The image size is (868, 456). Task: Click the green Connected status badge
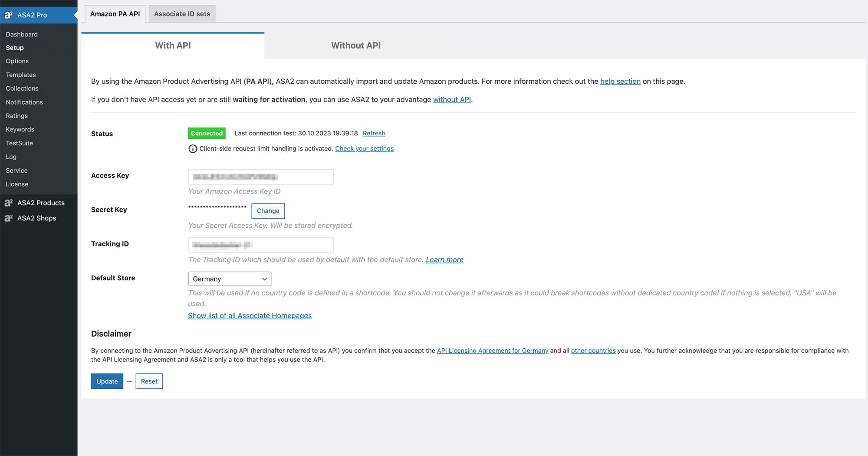[x=207, y=133]
